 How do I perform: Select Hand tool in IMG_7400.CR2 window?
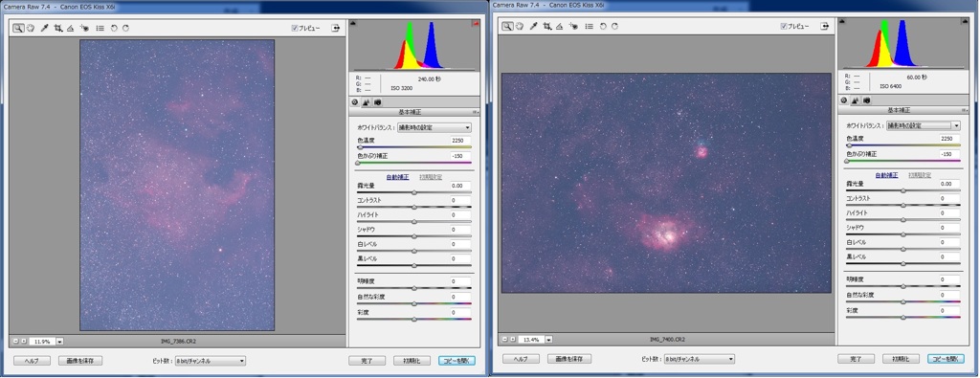520,26
